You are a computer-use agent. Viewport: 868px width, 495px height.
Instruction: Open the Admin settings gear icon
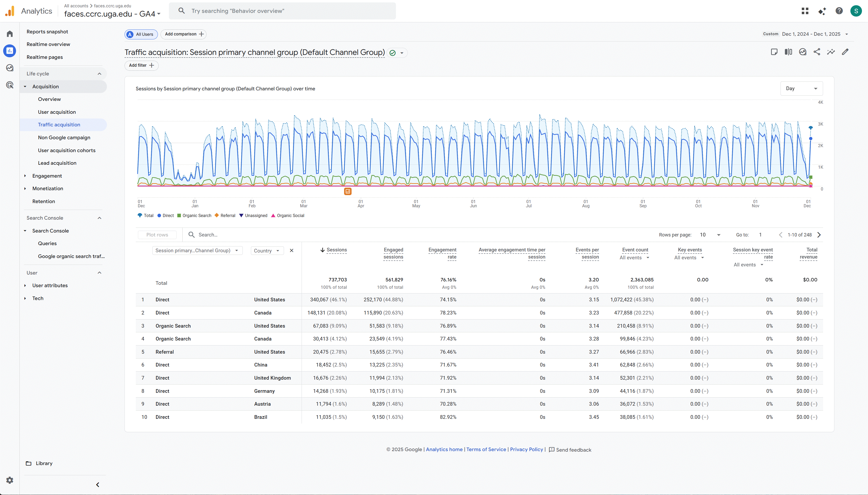pyautogui.click(x=10, y=480)
